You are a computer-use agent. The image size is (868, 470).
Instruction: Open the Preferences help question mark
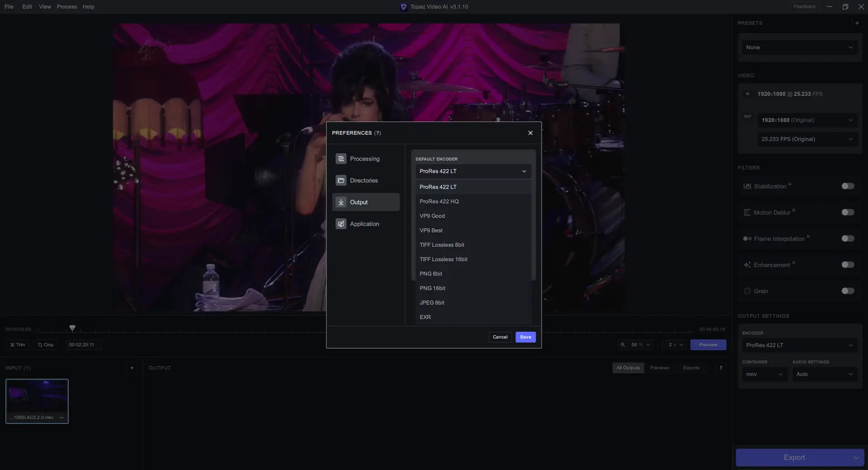pos(377,133)
